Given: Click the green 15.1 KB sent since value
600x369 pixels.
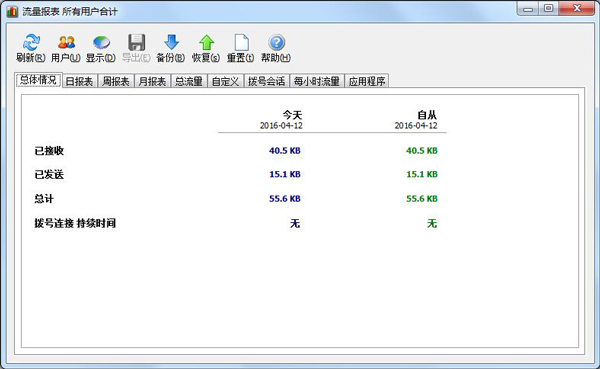Looking at the screenshot, I should tap(422, 175).
